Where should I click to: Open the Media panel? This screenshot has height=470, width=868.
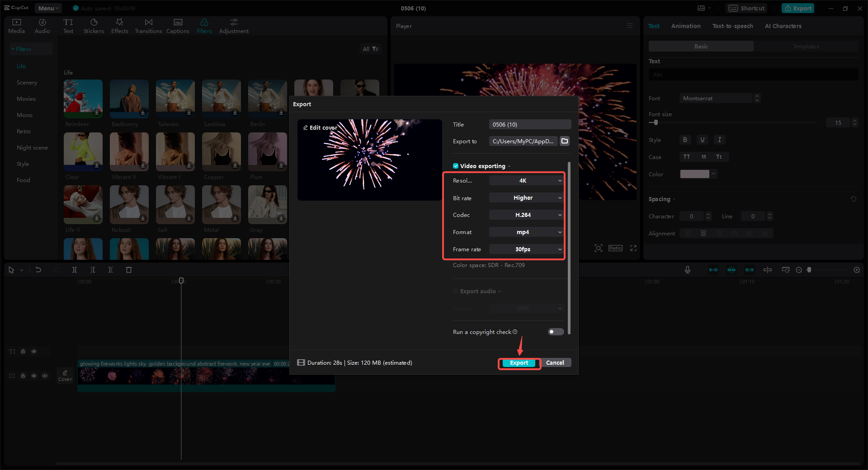pos(16,25)
